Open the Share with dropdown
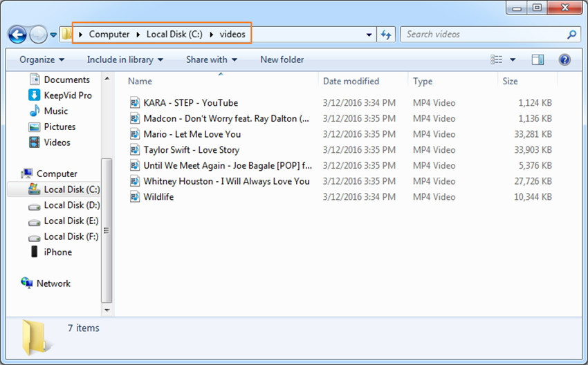The height and width of the screenshot is (365, 588). pos(211,60)
